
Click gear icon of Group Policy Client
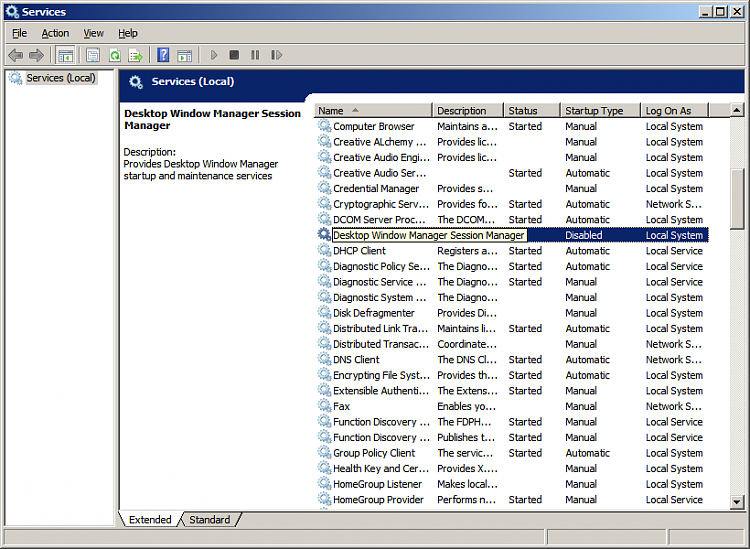[x=324, y=453]
